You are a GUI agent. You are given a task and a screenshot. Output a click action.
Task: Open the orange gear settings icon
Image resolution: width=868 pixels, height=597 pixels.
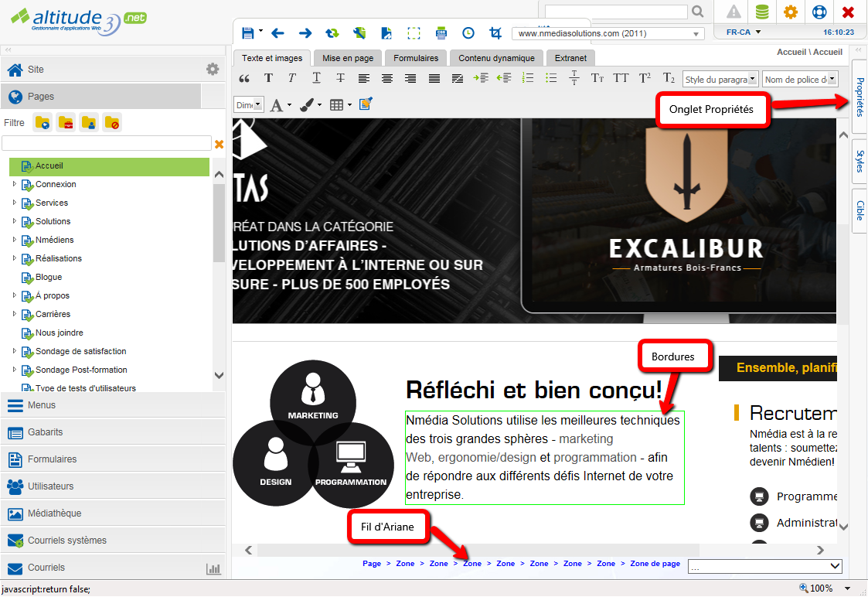pyautogui.click(x=791, y=12)
